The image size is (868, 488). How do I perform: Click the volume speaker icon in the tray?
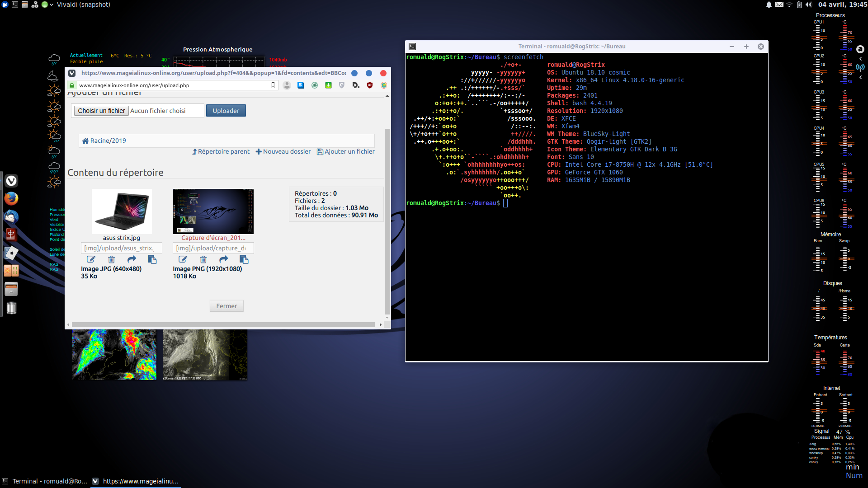click(x=809, y=5)
